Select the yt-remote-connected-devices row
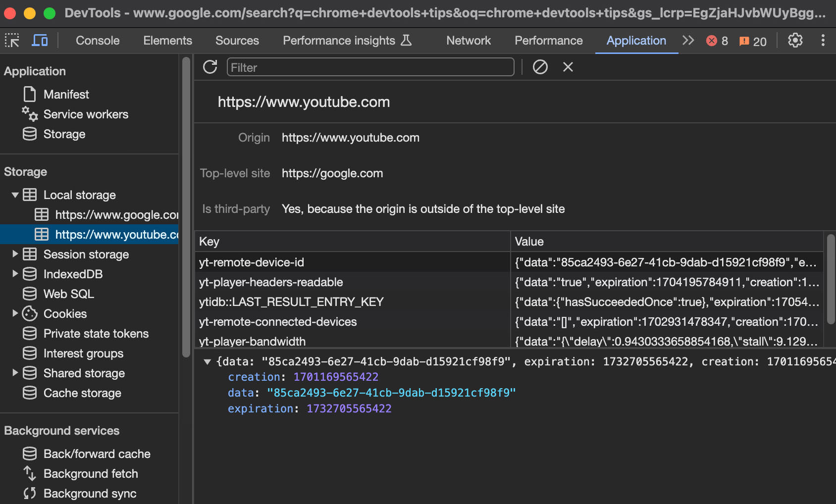This screenshot has height=504, width=836. tap(509, 321)
